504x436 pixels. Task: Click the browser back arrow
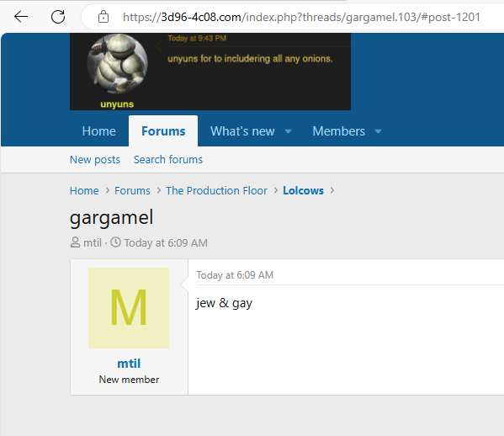click(x=21, y=17)
